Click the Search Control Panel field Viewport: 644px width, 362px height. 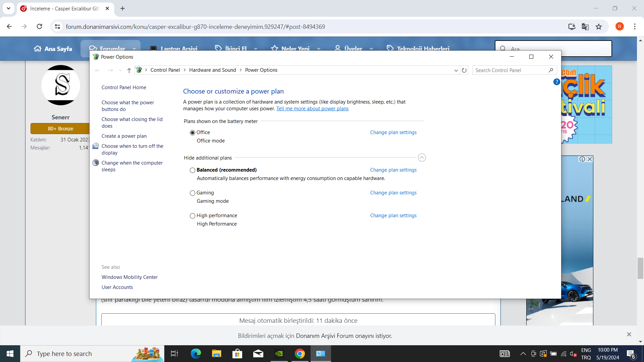point(510,70)
